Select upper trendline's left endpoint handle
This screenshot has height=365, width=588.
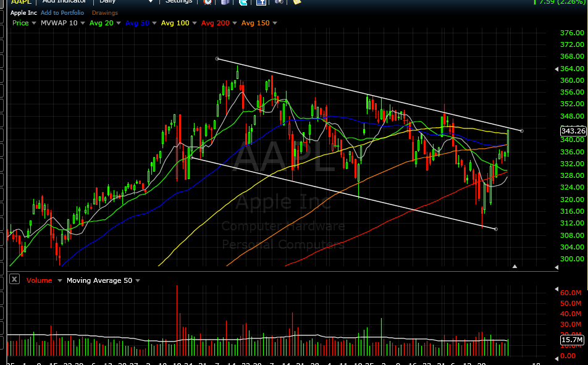(x=217, y=59)
